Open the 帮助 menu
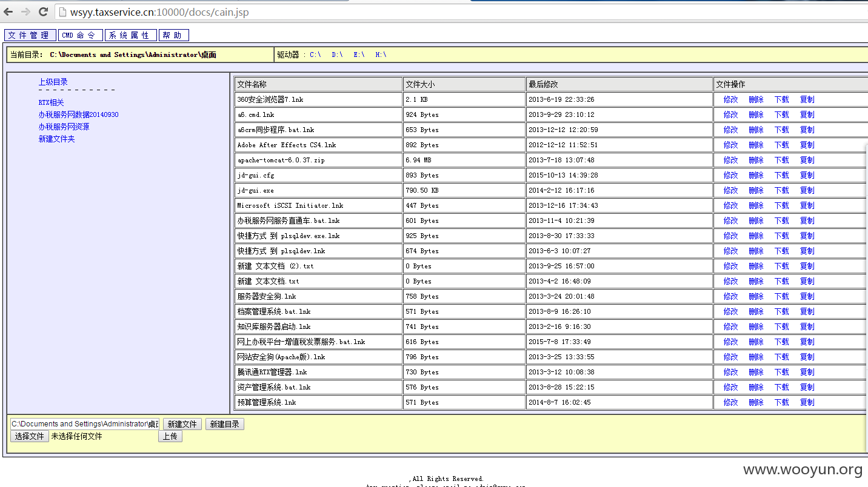 coord(174,35)
